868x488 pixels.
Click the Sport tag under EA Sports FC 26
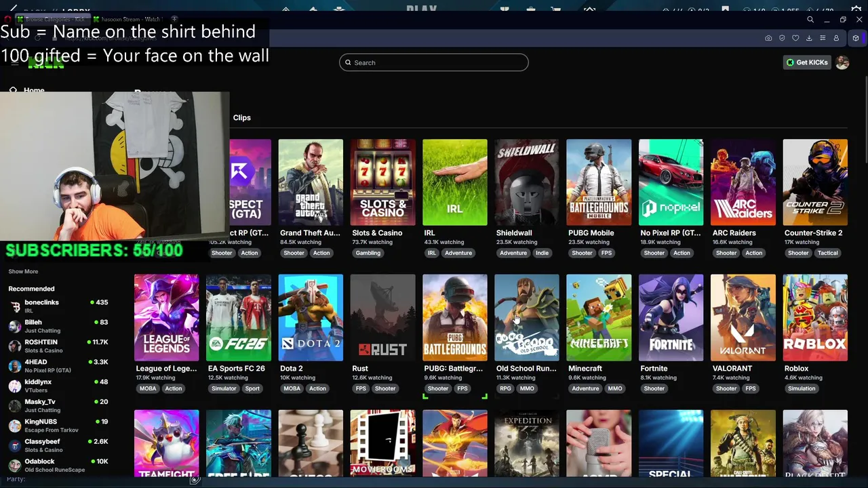tap(252, 388)
